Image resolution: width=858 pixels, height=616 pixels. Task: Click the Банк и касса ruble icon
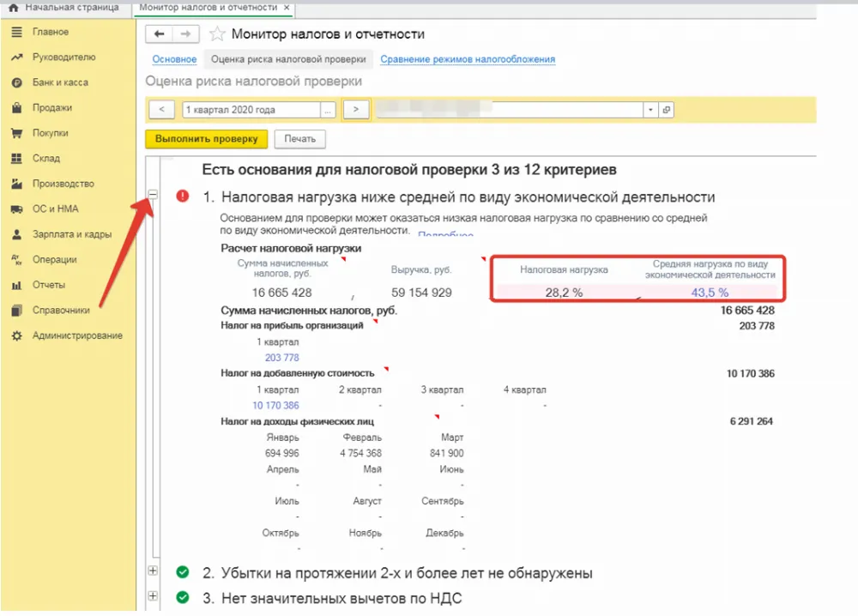click(x=17, y=82)
